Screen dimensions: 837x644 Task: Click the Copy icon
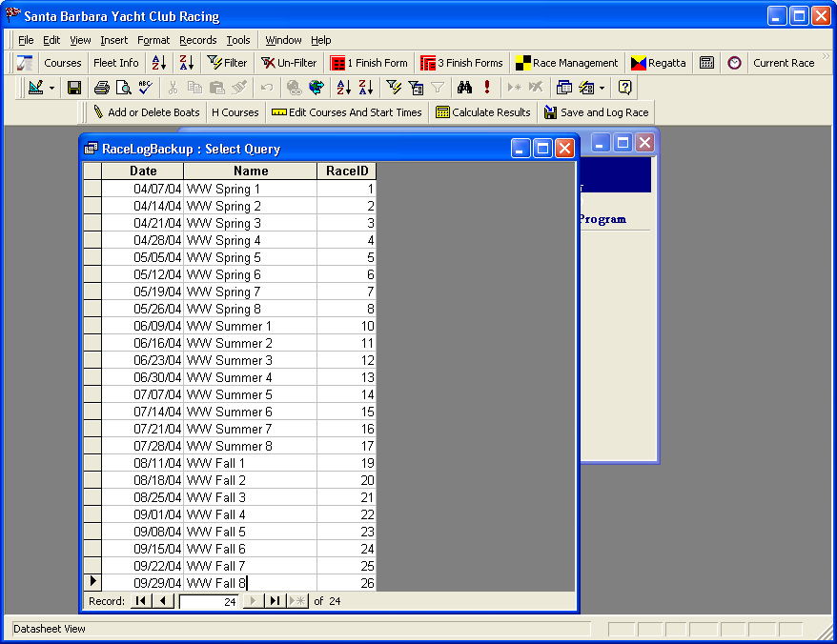194,88
